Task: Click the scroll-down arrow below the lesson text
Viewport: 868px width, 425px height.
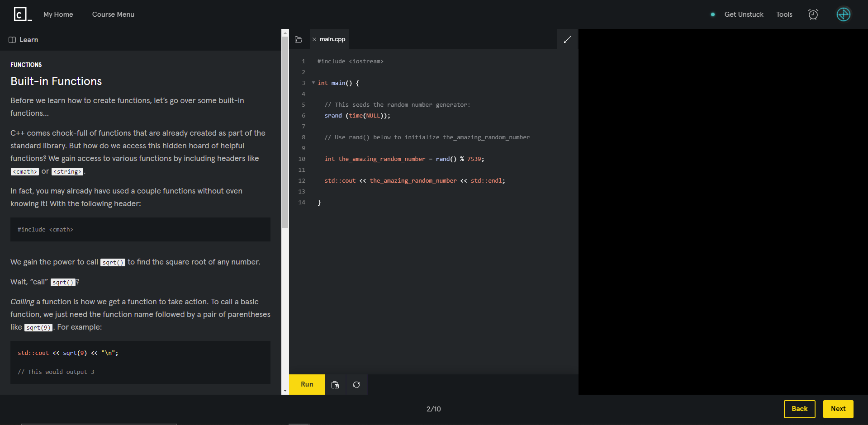Action: pyautogui.click(x=285, y=390)
